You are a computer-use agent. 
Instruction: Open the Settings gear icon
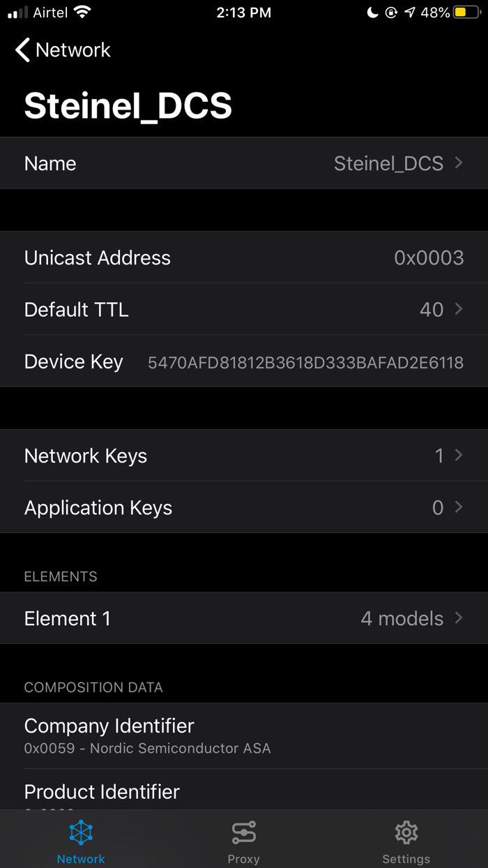[406, 832]
